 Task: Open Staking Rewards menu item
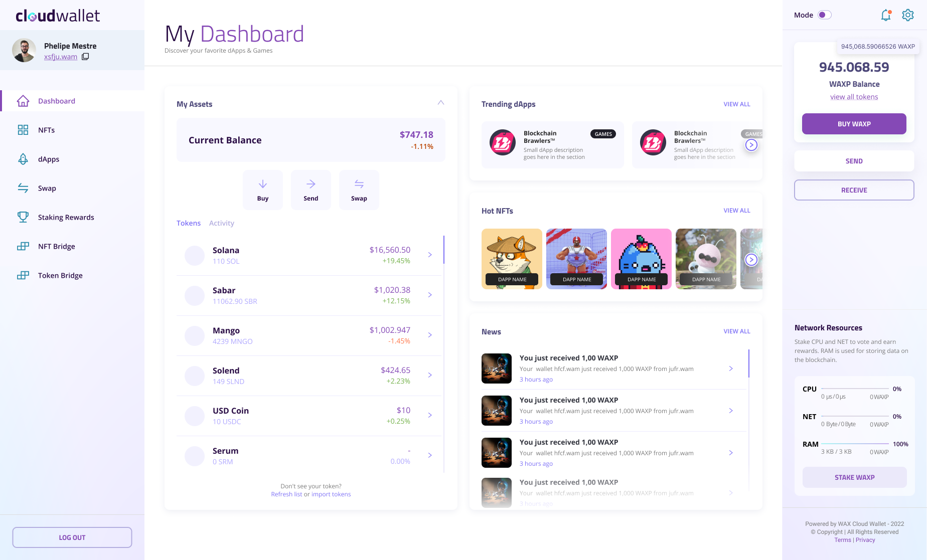[66, 217]
